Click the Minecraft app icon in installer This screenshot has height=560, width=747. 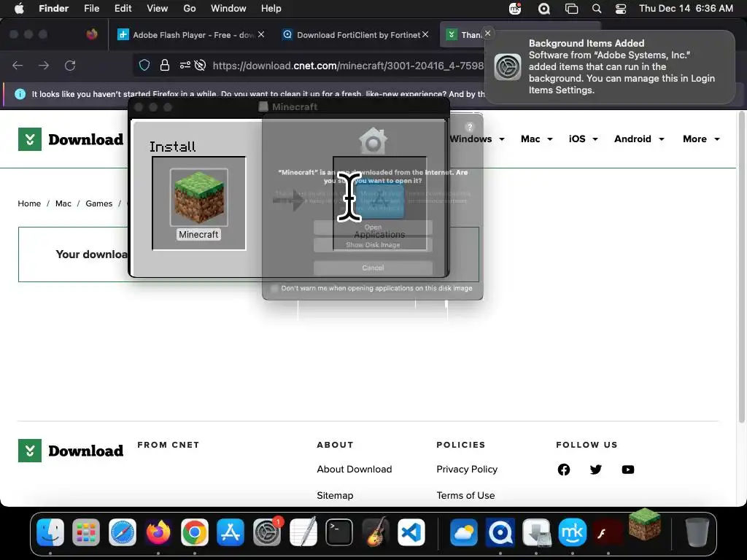click(x=198, y=197)
